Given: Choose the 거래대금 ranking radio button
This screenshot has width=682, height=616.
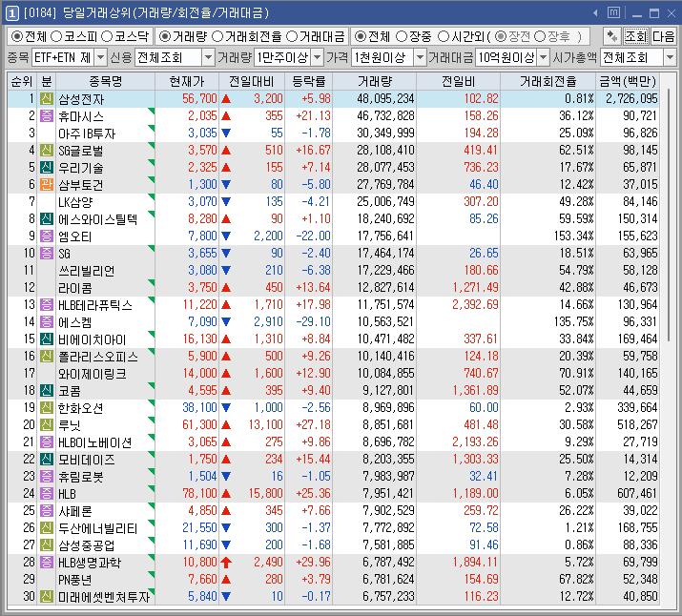Looking at the screenshot, I should pyautogui.click(x=292, y=36).
